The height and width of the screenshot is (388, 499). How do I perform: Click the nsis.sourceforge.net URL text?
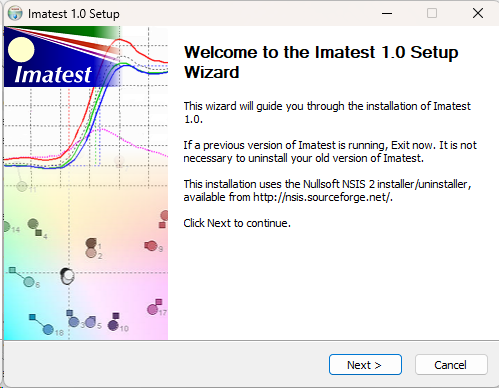[321, 197]
